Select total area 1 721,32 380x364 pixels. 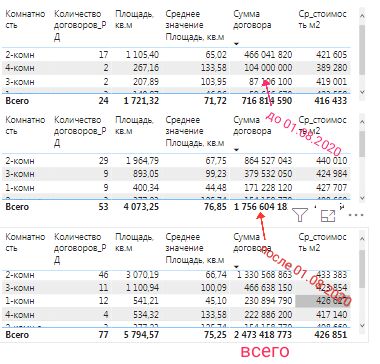(142, 101)
